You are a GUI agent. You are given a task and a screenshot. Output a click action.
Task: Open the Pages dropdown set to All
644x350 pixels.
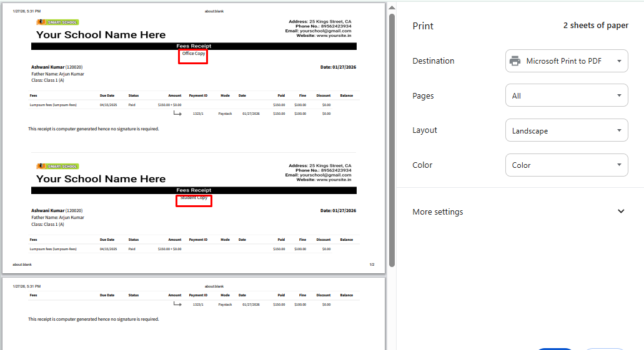[x=566, y=96]
